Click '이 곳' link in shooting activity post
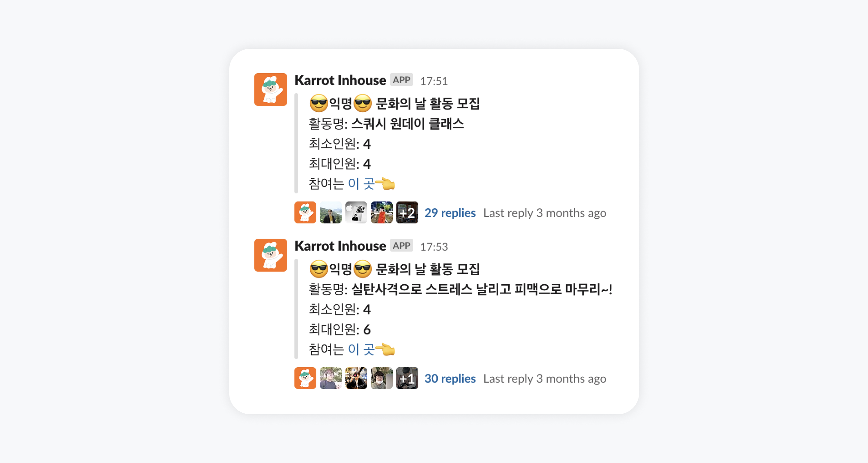 361,349
